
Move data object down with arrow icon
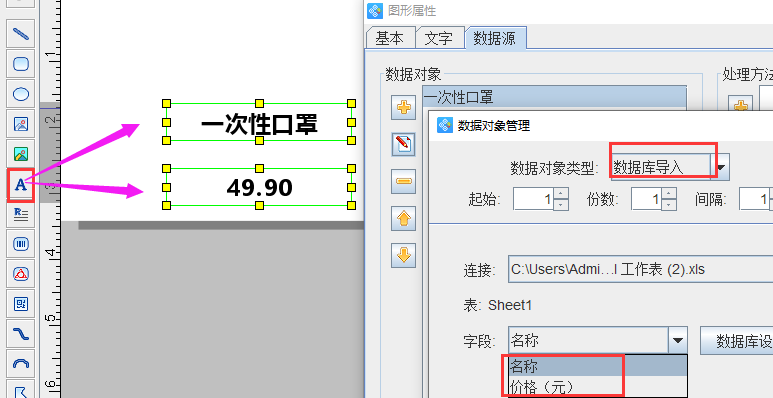pos(404,255)
